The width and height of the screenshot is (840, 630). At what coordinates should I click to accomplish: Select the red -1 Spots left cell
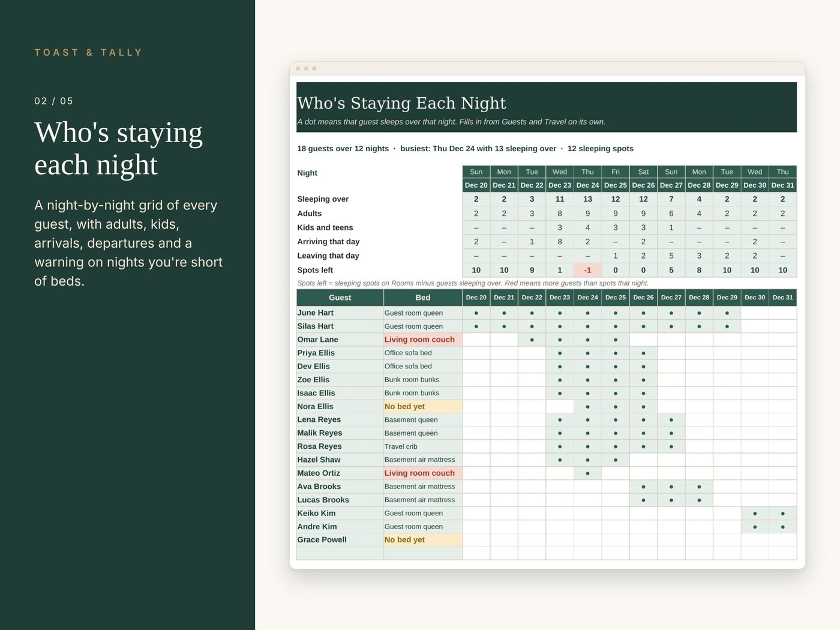[587, 270]
